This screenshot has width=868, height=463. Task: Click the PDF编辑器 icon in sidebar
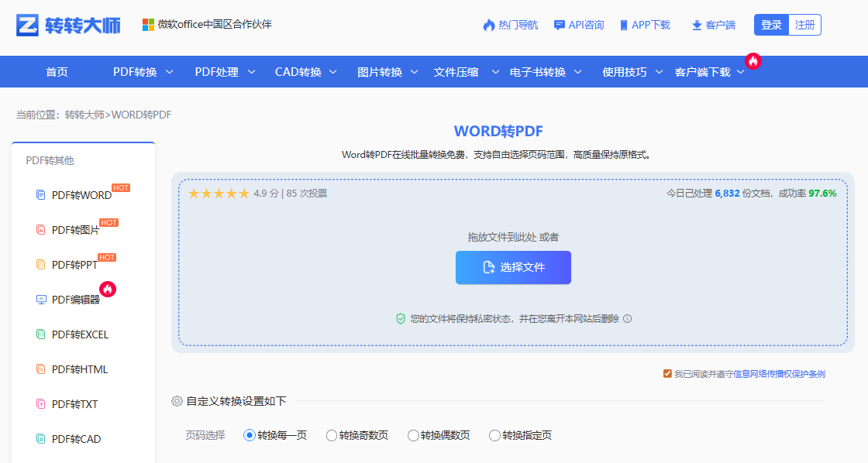[41, 299]
